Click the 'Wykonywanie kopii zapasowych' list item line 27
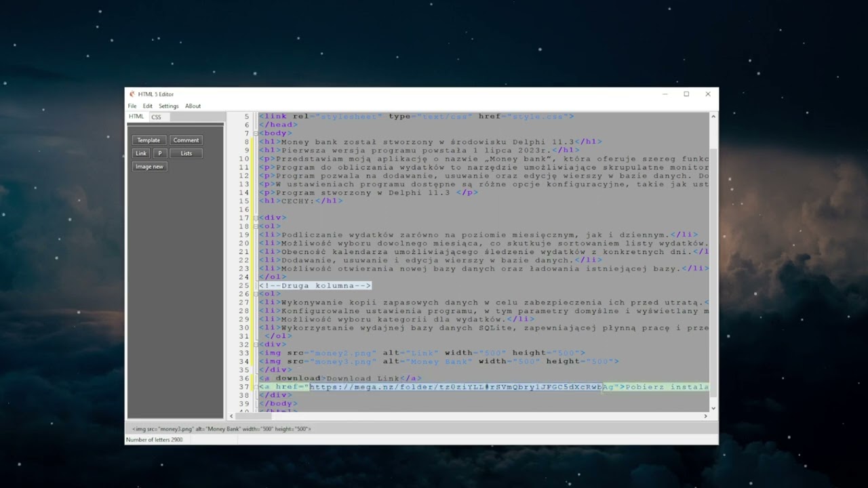The image size is (868, 488). [484, 302]
